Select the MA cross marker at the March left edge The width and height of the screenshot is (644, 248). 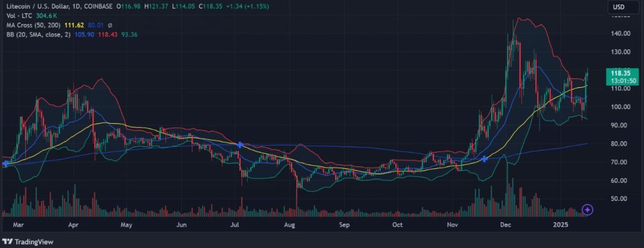(x=5, y=164)
